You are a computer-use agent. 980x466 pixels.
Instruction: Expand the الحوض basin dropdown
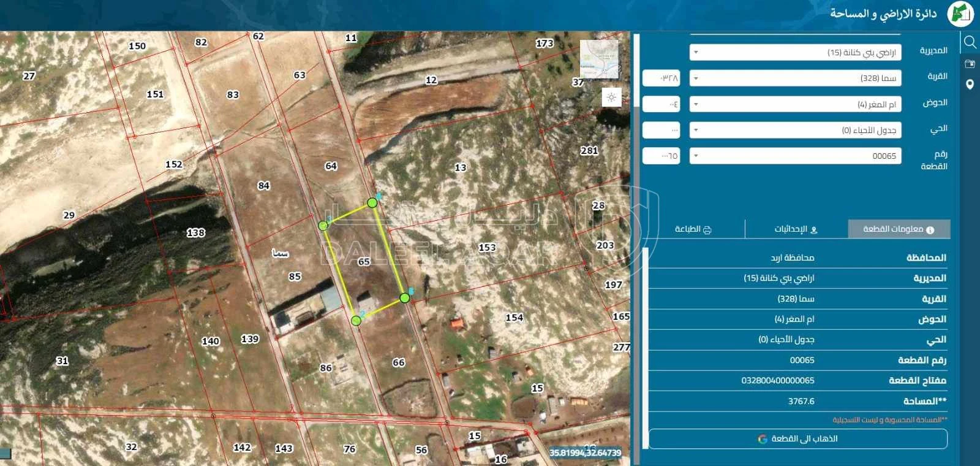click(795, 104)
